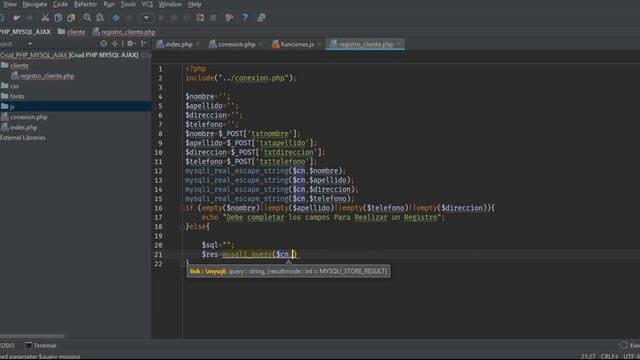The image size is (640, 360).
Task: Navigate Back with the blue arrow icon
Action: pos(116,18)
